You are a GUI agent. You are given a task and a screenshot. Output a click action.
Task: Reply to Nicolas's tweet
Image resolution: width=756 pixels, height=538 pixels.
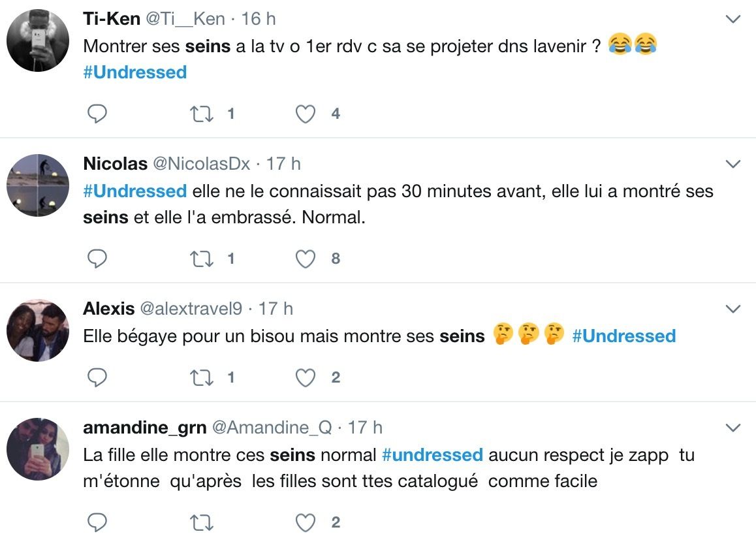(x=97, y=259)
